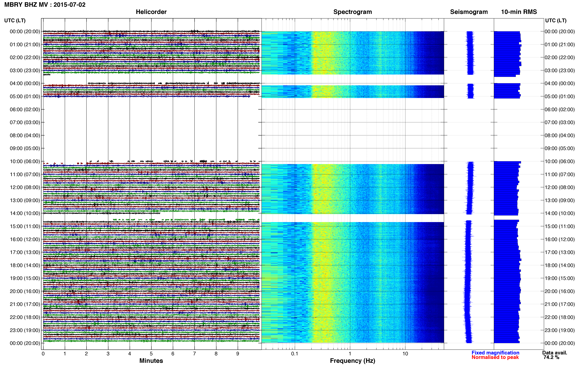Click the helicorder minute tick label '8'
588x368 pixels.
(216, 354)
